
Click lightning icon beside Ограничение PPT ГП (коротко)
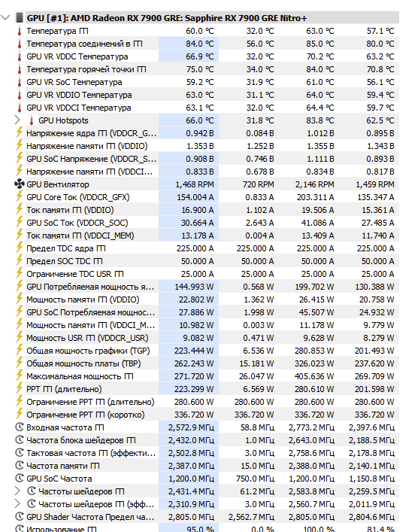[20, 414]
